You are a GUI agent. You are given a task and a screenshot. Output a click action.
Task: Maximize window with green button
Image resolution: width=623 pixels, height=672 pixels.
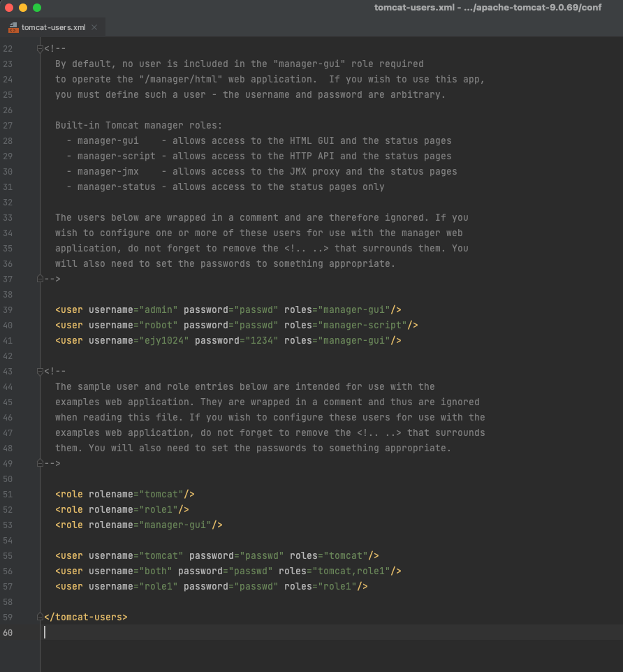point(37,8)
